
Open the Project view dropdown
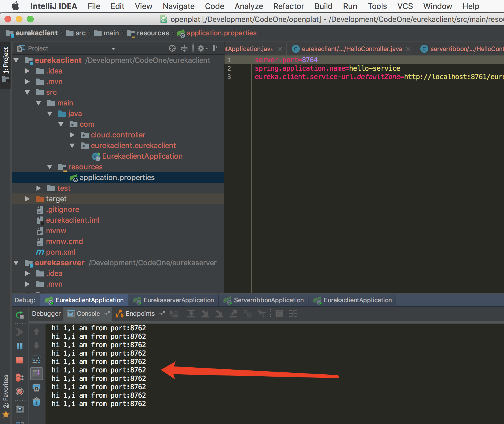(x=113, y=49)
